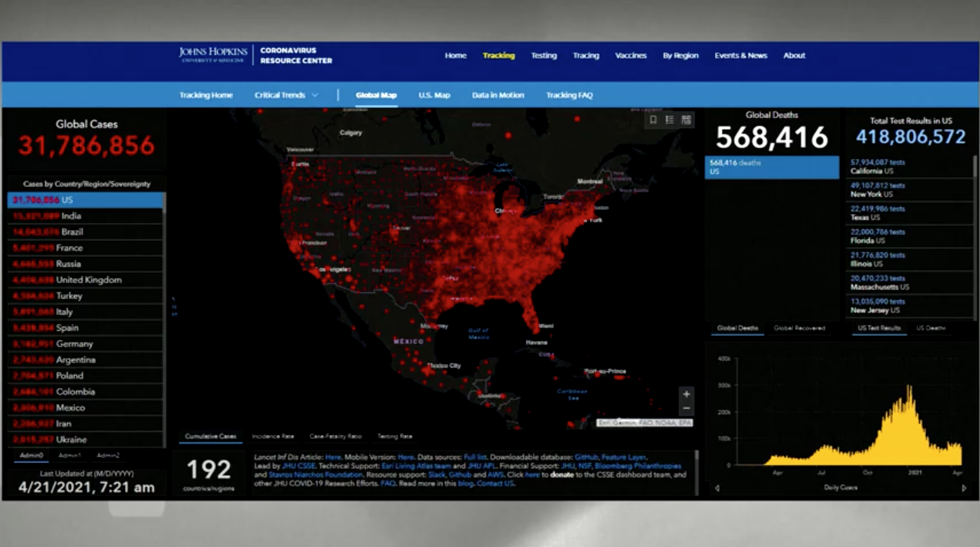Image resolution: width=980 pixels, height=547 pixels.
Task: Zoom in with the map plus button
Action: (686, 394)
